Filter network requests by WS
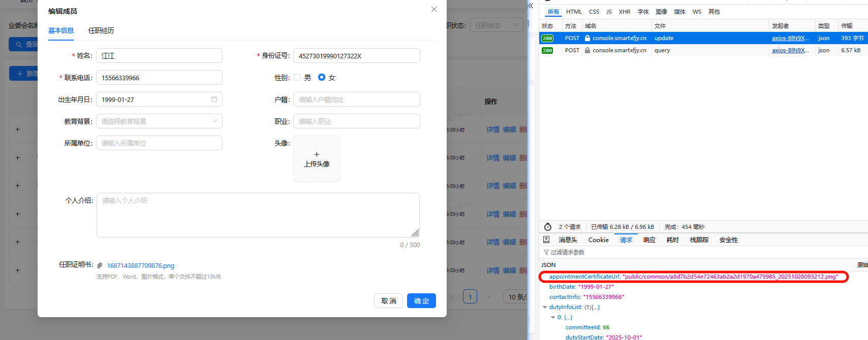This screenshot has height=340, width=868. pos(697,12)
